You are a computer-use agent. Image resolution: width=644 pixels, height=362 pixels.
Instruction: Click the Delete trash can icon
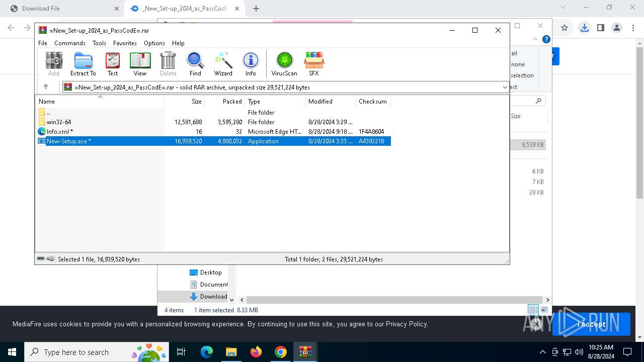tap(168, 64)
